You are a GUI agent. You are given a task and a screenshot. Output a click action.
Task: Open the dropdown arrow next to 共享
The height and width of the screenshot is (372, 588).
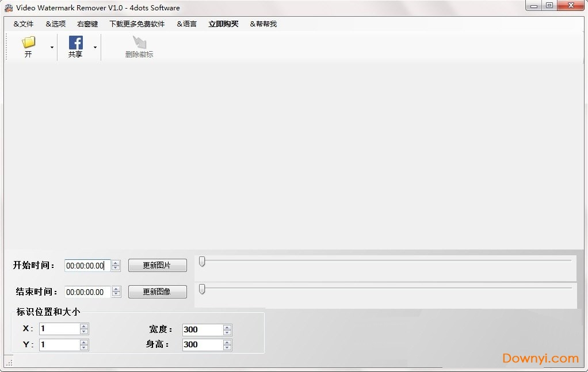tap(95, 48)
